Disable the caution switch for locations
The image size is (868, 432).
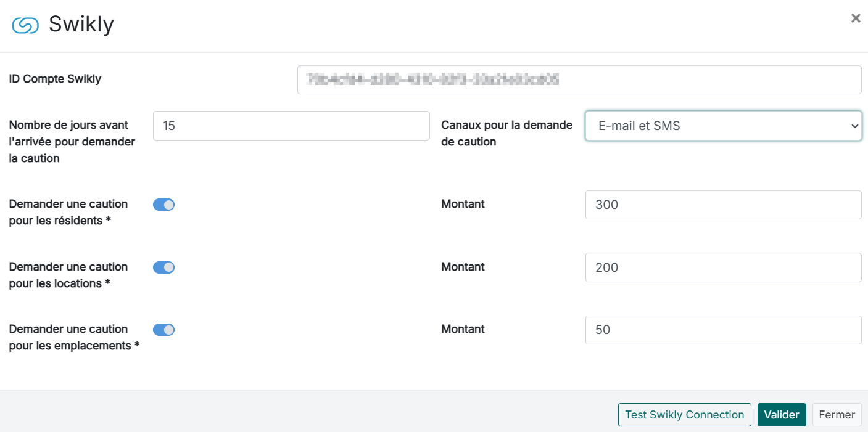point(163,267)
